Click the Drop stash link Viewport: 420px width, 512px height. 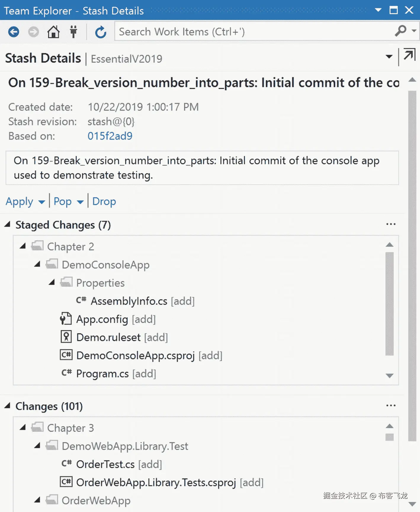(x=104, y=201)
